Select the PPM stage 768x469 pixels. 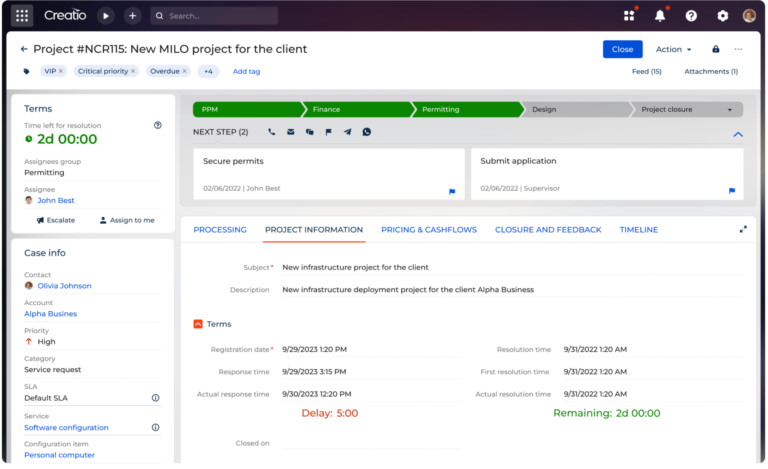click(x=247, y=109)
